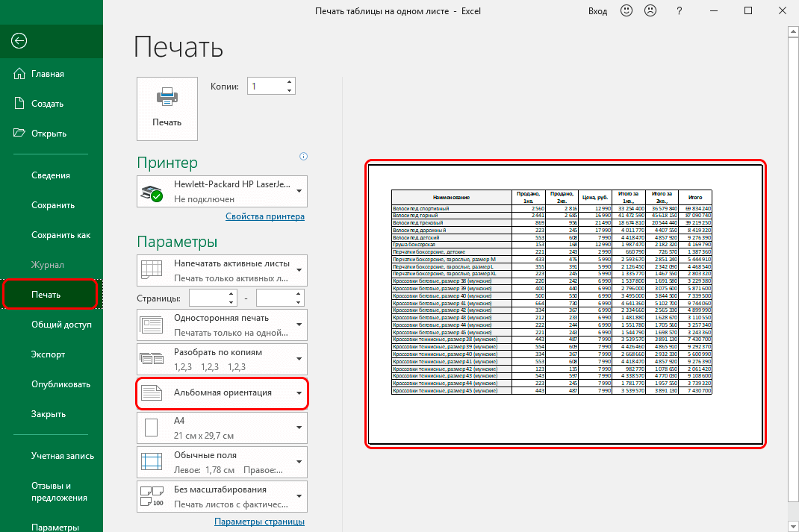
Task: Expand the Обычные поля margins dropdown
Action: pos(298,462)
